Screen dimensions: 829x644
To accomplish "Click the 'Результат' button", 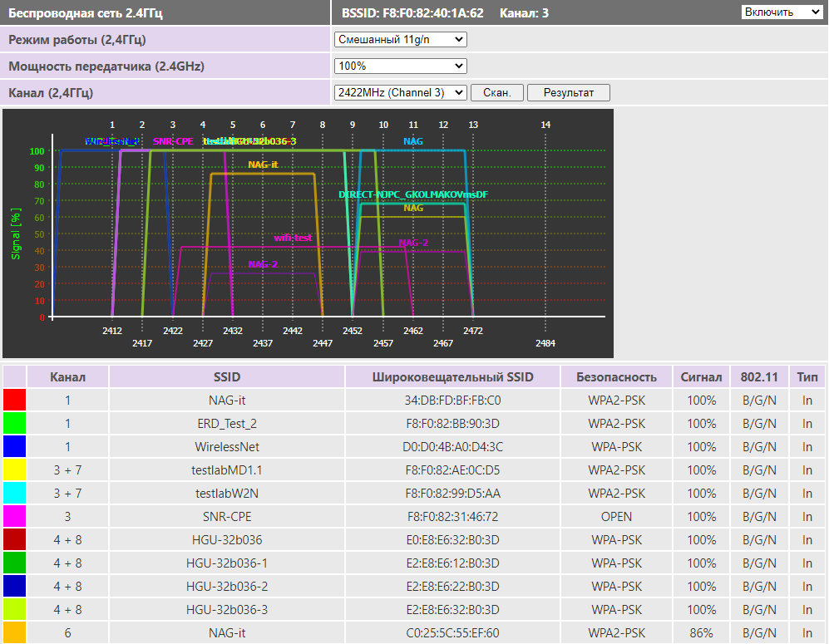I will [568, 92].
